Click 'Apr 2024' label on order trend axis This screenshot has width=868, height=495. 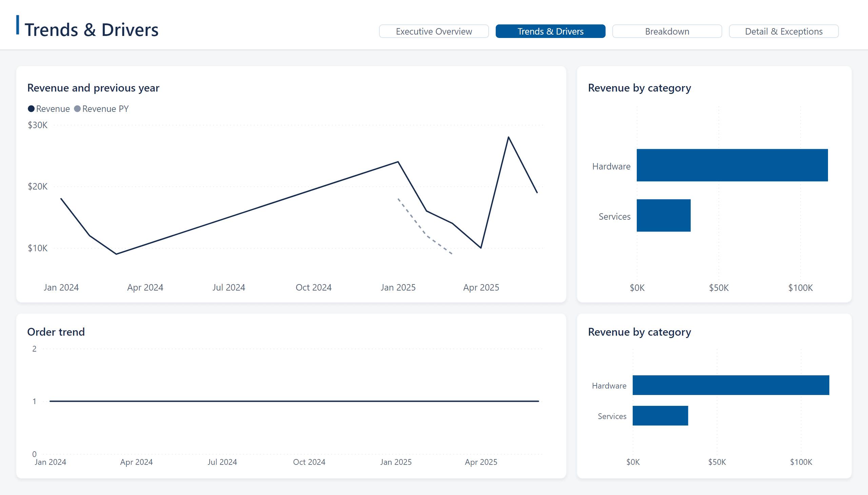tap(136, 462)
